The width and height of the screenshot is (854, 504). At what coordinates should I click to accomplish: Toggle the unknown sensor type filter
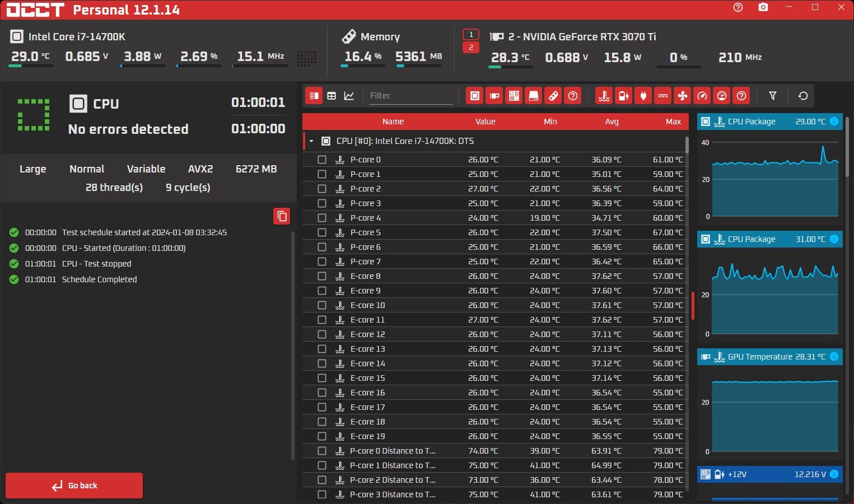pos(741,96)
